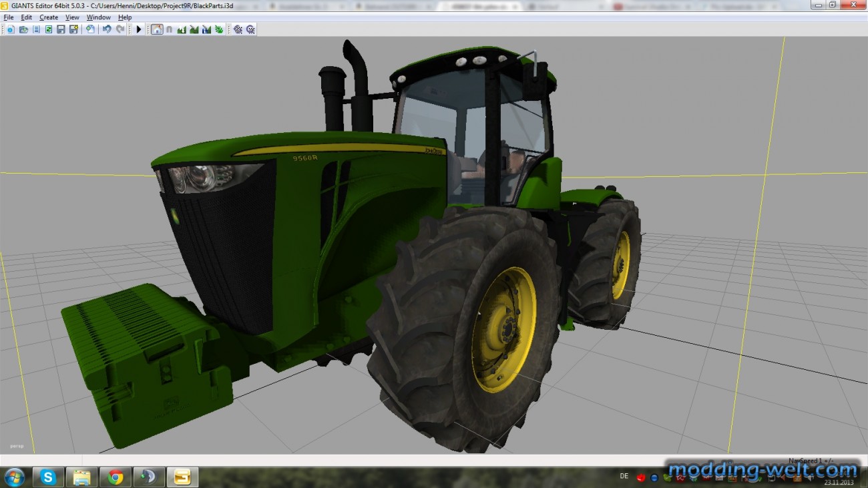Open the View menu
This screenshot has height=488, width=868.
click(72, 17)
